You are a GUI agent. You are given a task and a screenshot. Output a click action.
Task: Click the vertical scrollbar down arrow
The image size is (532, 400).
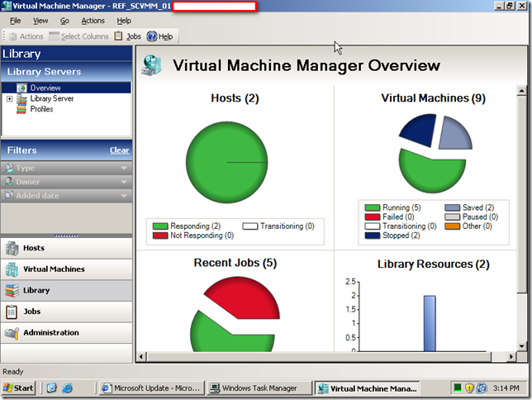(x=522, y=346)
